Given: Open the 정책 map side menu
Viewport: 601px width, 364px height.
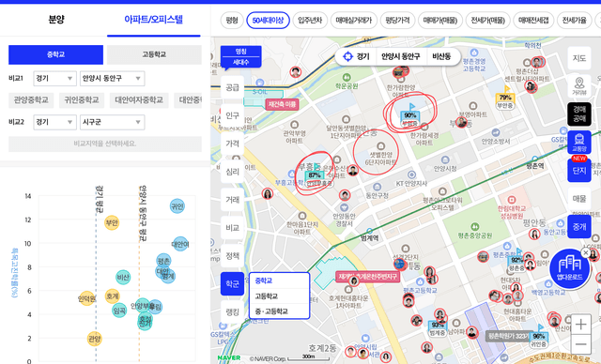Looking at the screenshot, I should tap(232, 256).
